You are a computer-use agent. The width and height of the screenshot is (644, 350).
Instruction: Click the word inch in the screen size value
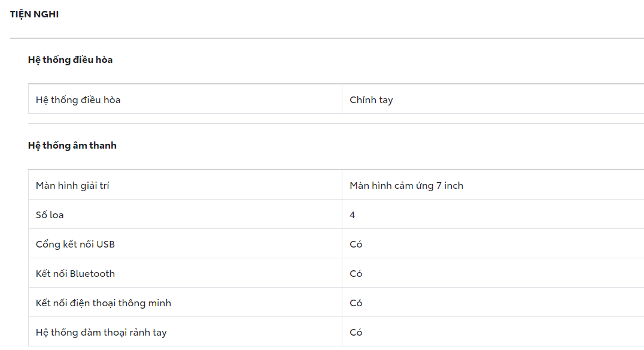click(454, 185)
